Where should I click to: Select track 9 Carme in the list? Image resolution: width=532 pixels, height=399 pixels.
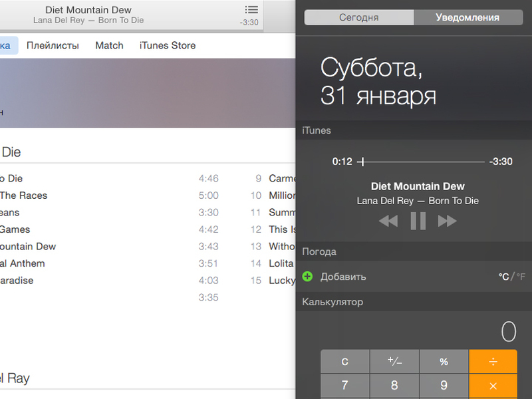coord(273,178)
